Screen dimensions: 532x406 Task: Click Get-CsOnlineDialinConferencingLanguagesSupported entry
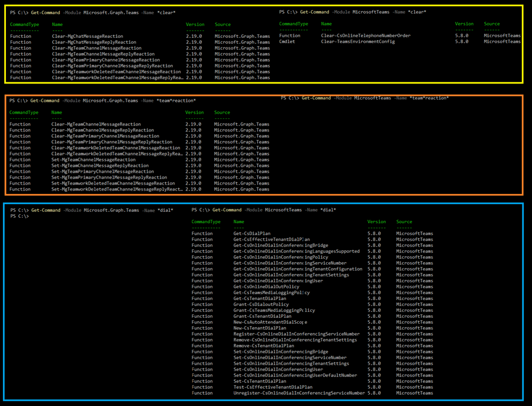(296, 251)
